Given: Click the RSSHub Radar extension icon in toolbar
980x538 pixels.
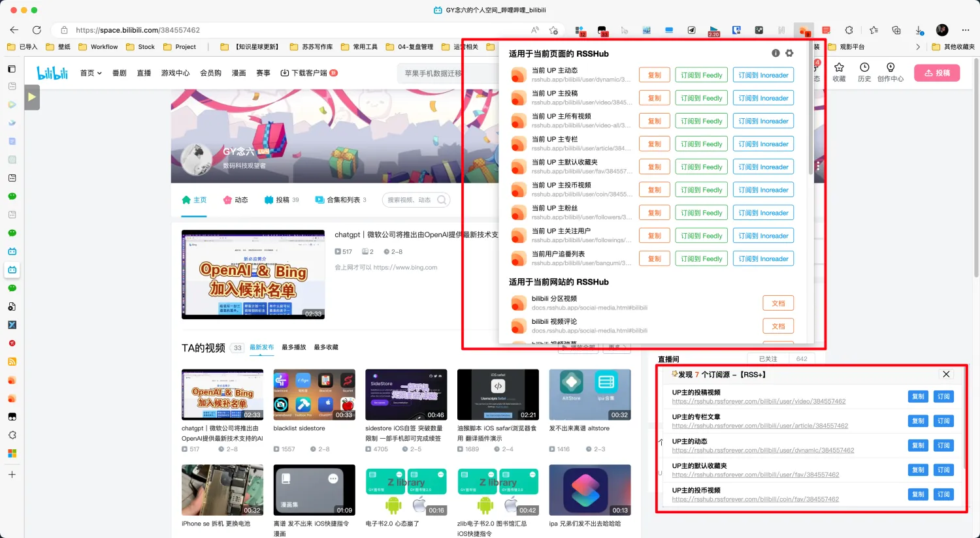Looking at the screenshot, I should pos(804,30).
